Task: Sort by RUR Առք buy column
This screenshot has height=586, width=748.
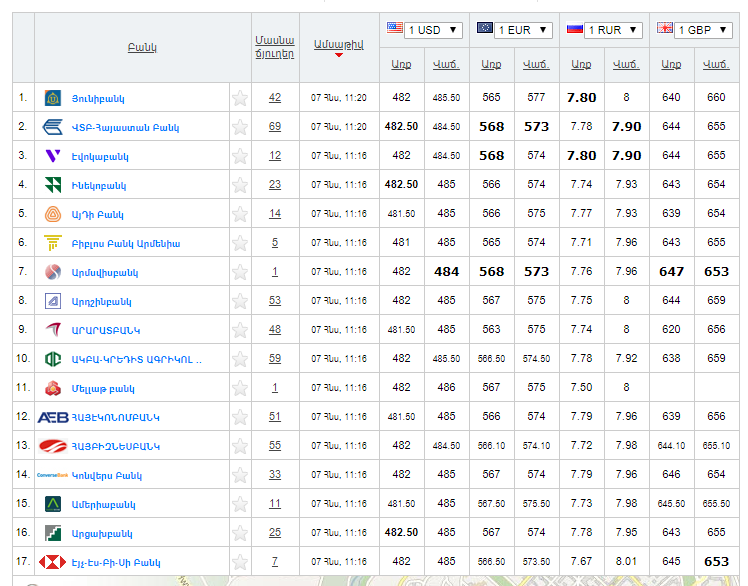Action: click(582, 64)
